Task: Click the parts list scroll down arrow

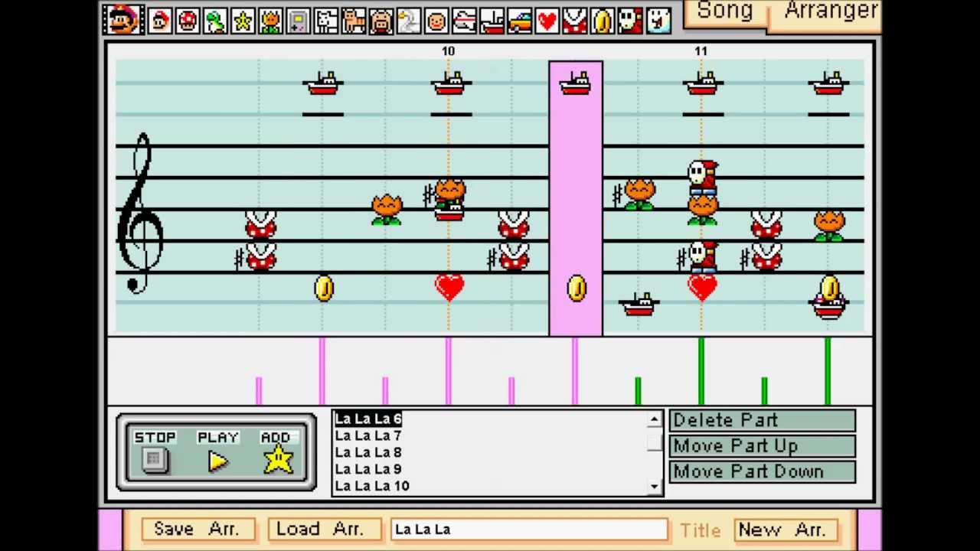Action: 655,486
